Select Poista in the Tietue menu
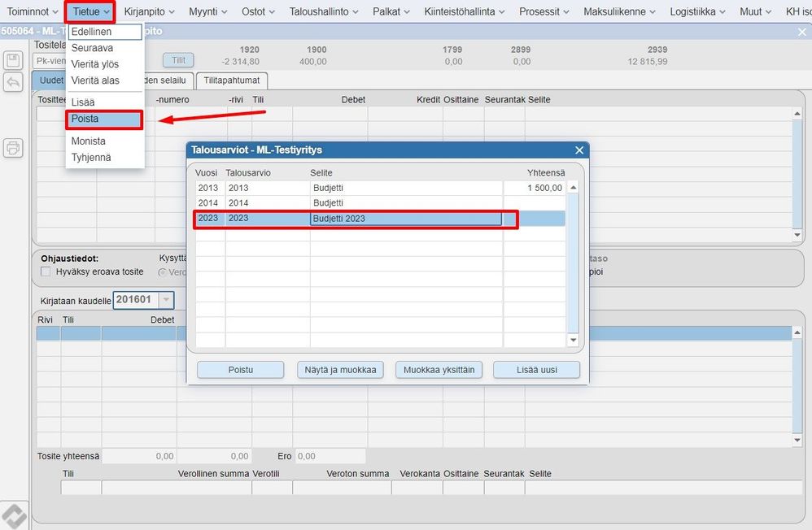812x530 pixels. [x=104, y=119]
